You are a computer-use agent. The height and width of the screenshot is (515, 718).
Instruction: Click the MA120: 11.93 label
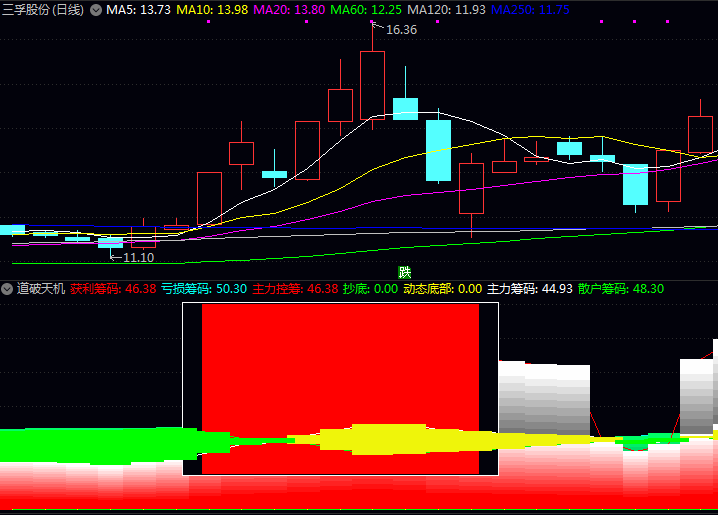click(x=446, y=10)
